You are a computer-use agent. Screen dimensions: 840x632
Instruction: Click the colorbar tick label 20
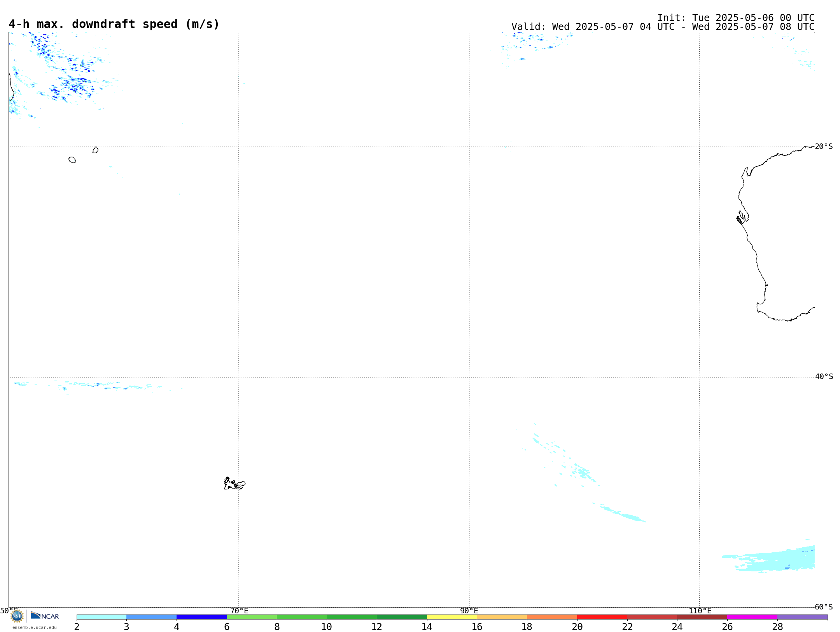[577, 627]
